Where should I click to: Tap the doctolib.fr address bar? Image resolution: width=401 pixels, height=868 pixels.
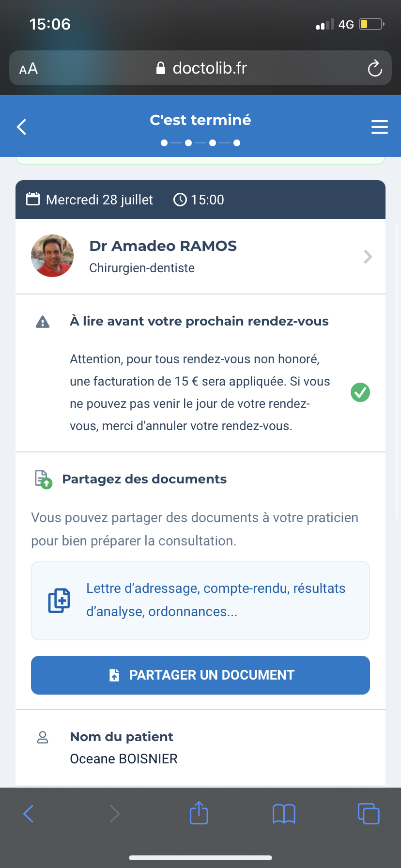[200, 68]
